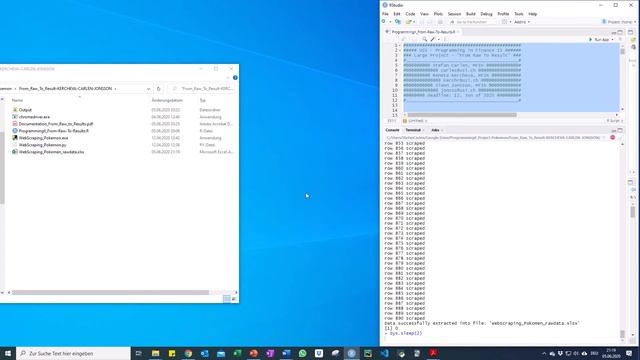Screen dimensions: 640x360
Task: Select WebScraping_Pokemon.py file
Action: coord(42,145)
